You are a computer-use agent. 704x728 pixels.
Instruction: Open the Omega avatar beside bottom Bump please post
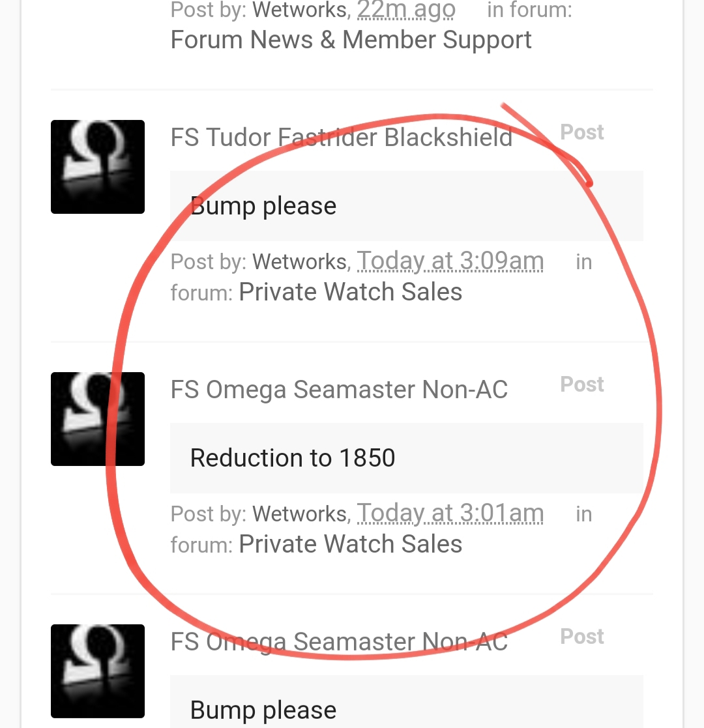[98, 671]
